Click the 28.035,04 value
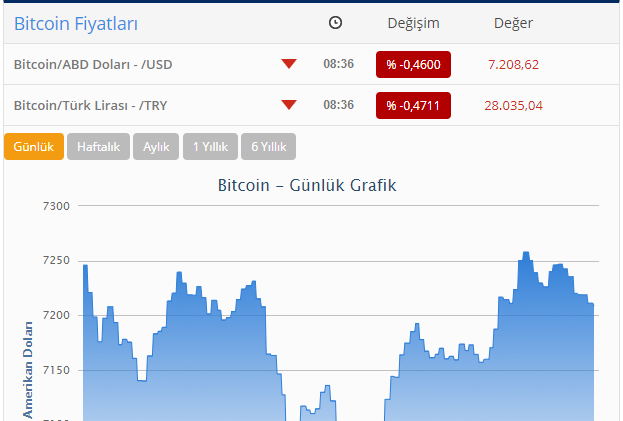The image size is (623, 421). (513, 106)
